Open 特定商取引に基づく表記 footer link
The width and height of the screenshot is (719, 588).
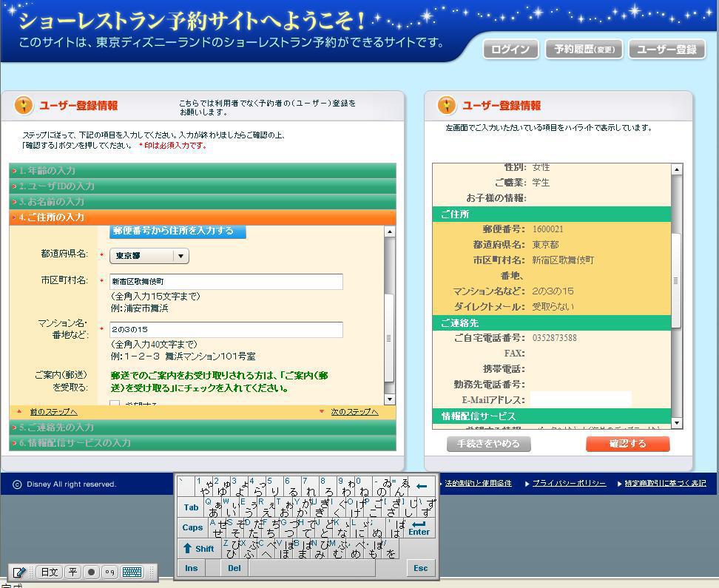[665, 484]
